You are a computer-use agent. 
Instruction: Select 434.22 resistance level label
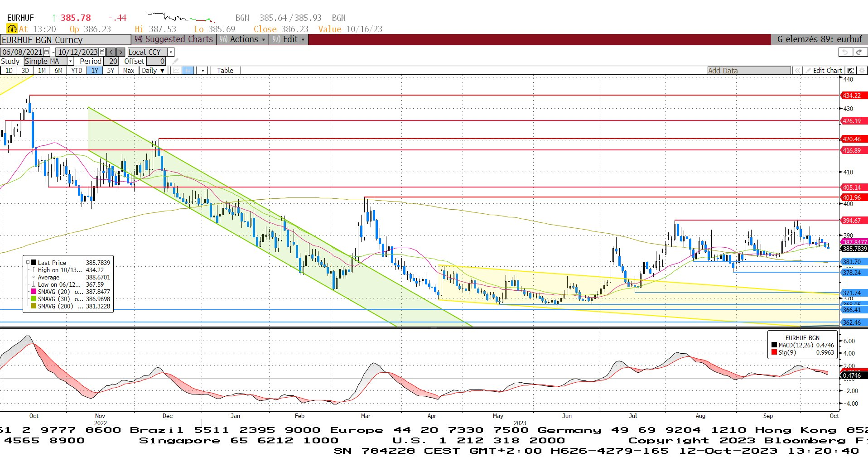click(x=854, y=96)
